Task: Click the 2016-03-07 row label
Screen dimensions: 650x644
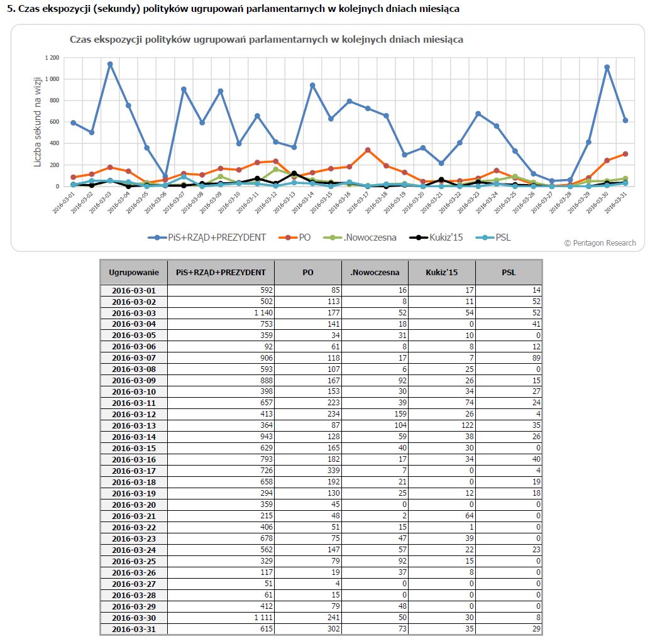Action: pos(134,358)
